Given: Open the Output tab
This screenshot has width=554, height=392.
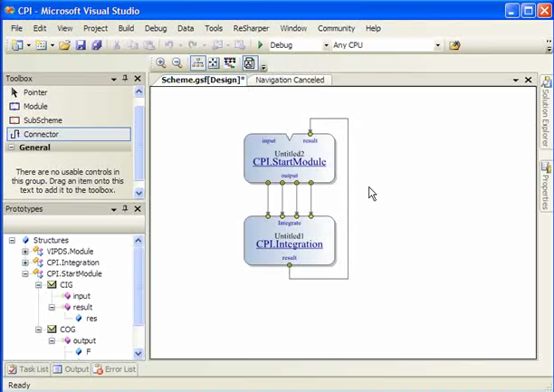Looking at the screenshot, I should pyautogui.click(x=71, y=369).
